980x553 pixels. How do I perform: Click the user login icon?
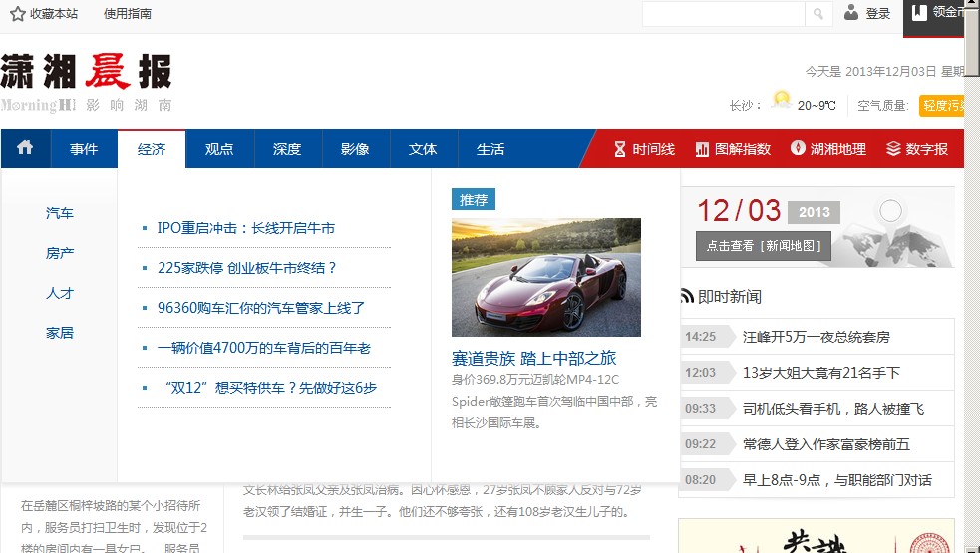click(x=851, y=13)
